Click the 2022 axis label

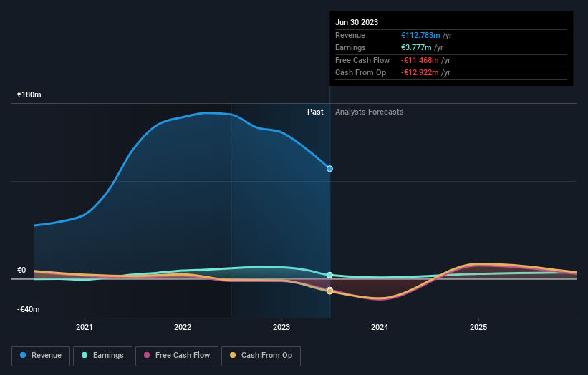point(183,327)
